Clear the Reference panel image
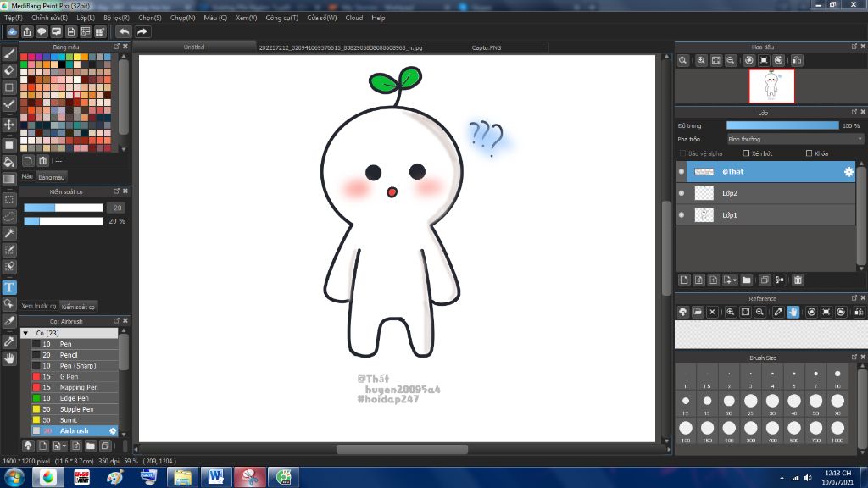This screenshot has height=488, width=868. (x=712, y=312)
